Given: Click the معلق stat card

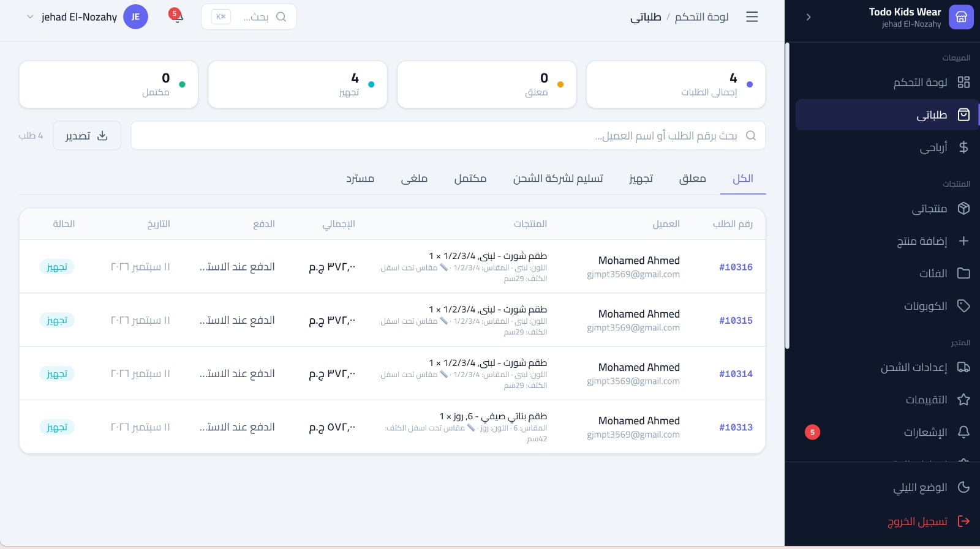Looking at the screenshot, I should click(487, 84).
